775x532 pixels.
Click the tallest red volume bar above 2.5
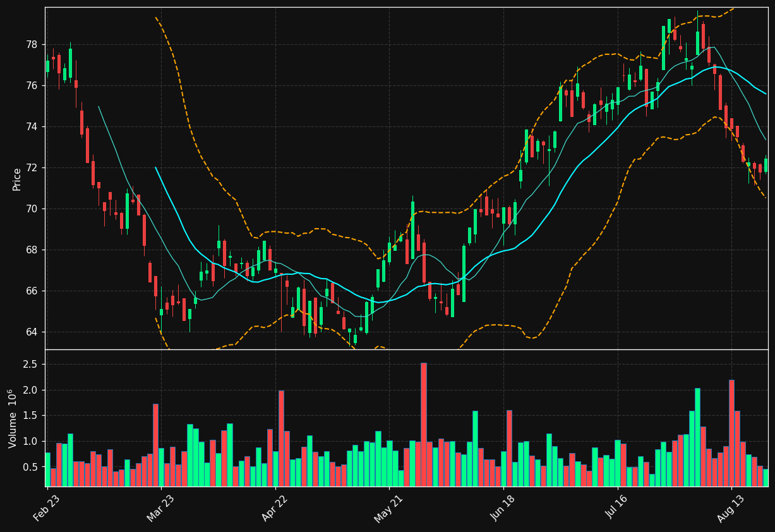click(x=424, y=425)
